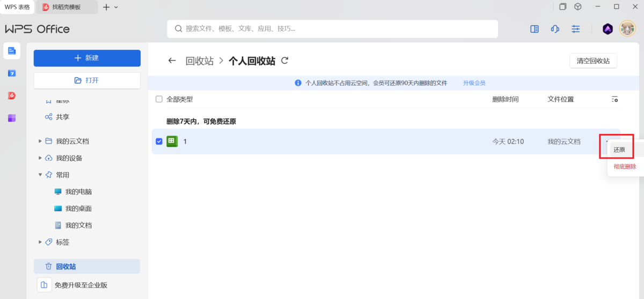
Task: Open the red Docer icon in left rail
Action: tap(12, 95)
